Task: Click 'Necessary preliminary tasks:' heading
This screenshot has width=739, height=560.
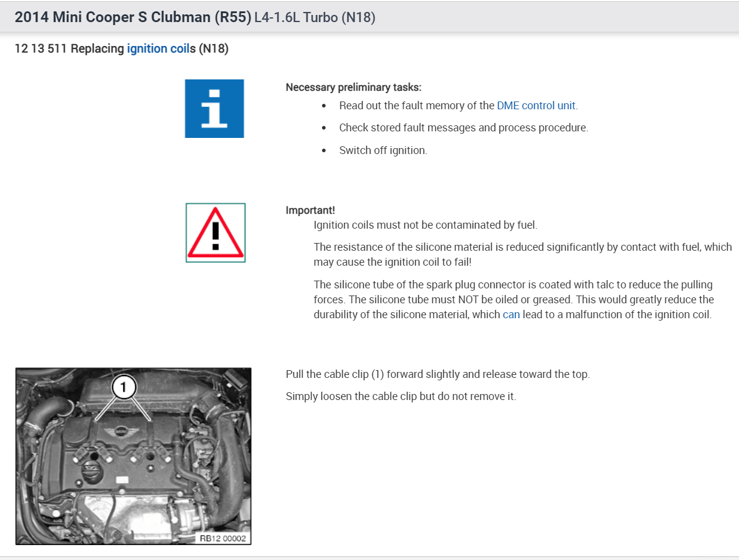Action: point(354,87)
